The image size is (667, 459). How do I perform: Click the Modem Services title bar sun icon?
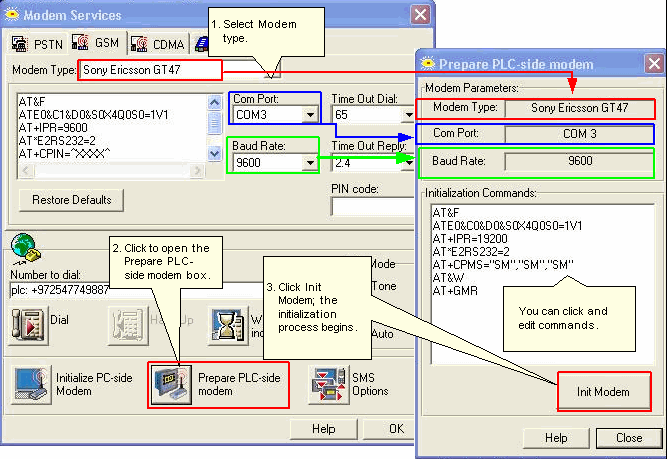coord(11,15)
